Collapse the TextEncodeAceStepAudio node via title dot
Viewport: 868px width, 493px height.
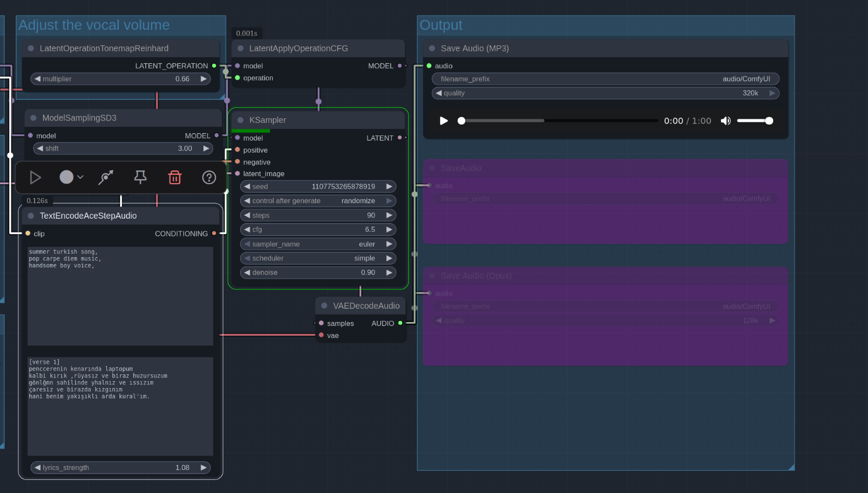pos(31,216)
